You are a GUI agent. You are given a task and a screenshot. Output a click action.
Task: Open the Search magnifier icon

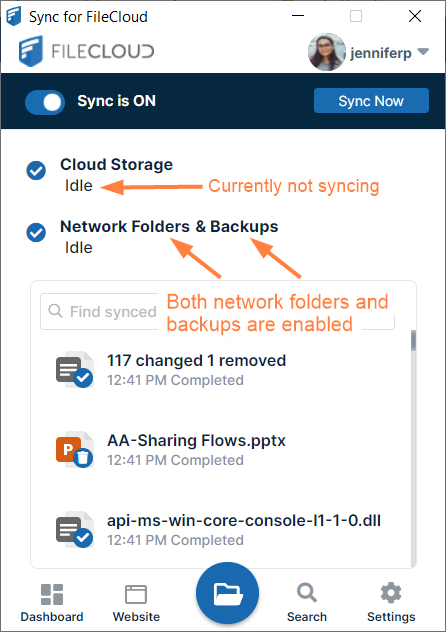point(307,593)
